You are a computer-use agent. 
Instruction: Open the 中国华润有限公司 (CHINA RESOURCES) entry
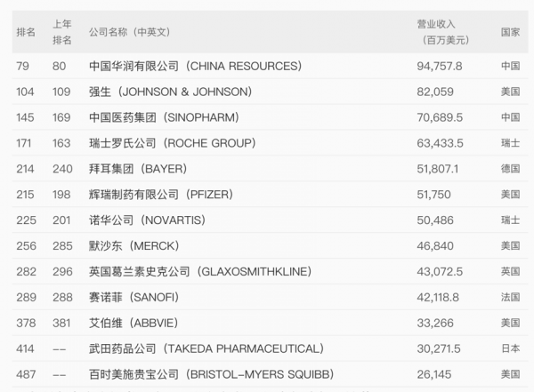click(x=196, y=66)
